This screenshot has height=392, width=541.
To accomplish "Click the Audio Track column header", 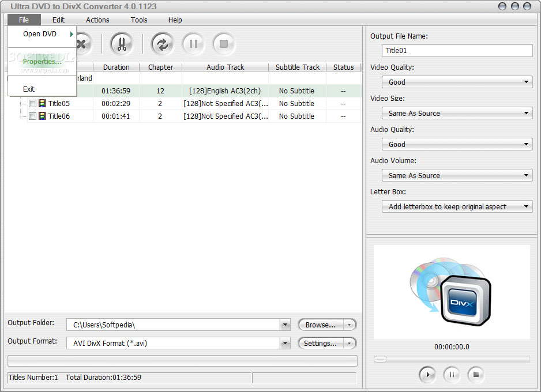I will point(226,67).
